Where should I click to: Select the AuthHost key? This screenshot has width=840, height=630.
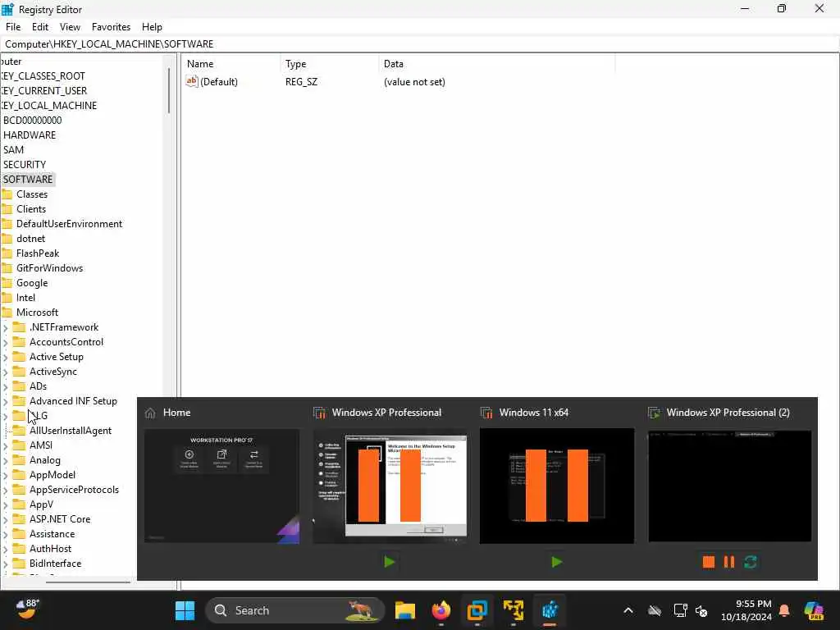pyautogui.click(x=50, y=549)
